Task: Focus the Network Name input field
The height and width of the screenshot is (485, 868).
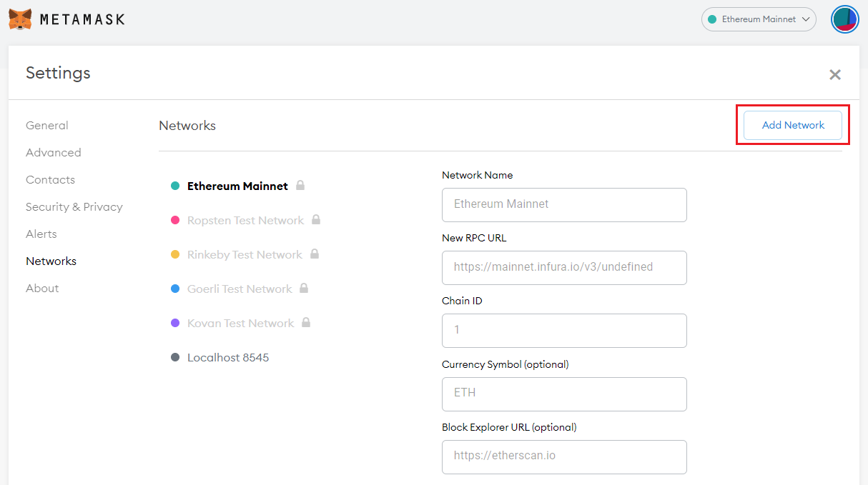Action: coord(564,205)
